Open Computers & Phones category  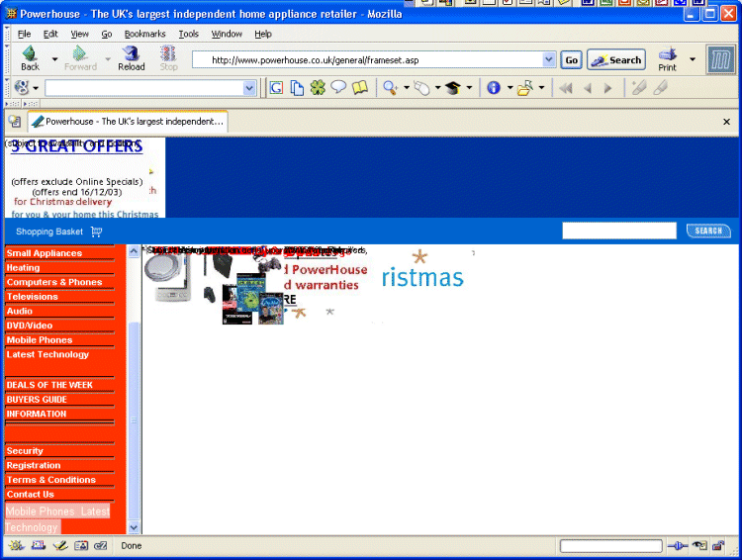(54, 282)
